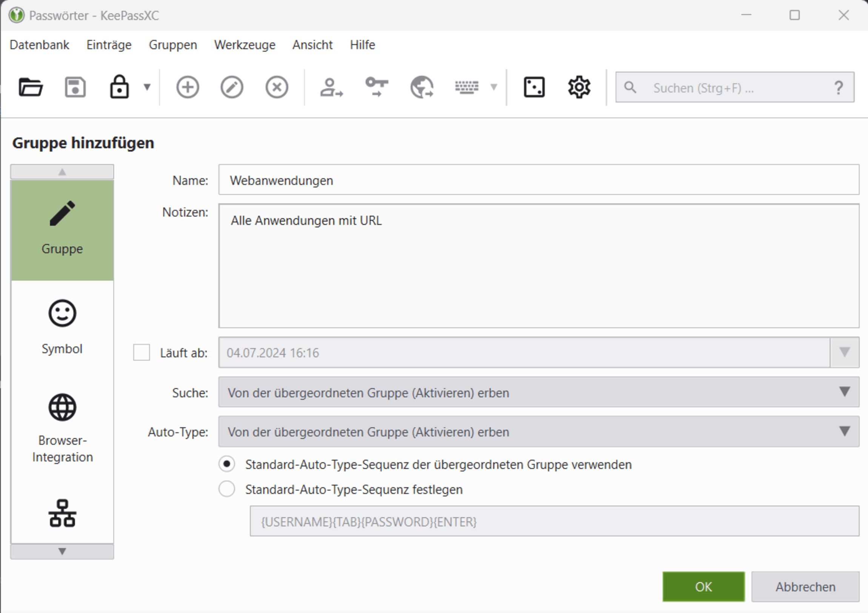The width and height of the screenshot is (868, 613).
Task: Open the Einträge menu
Action: pos(109,45)
